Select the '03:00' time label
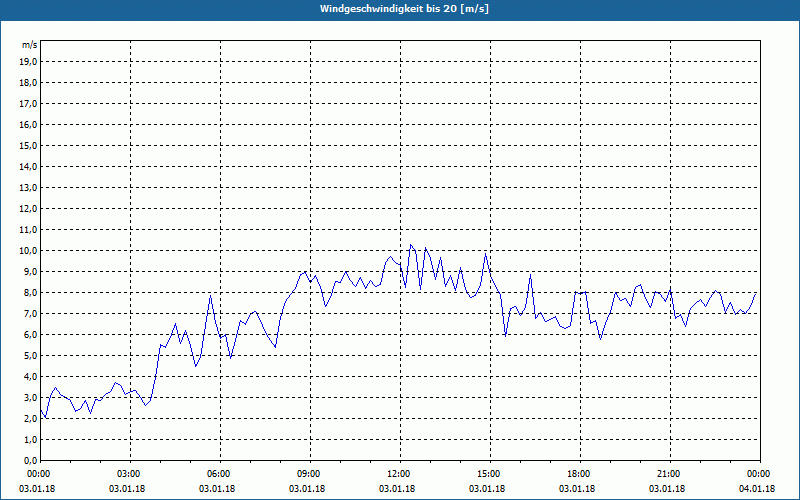Viewport: 800px width, 500px height. 131,474
